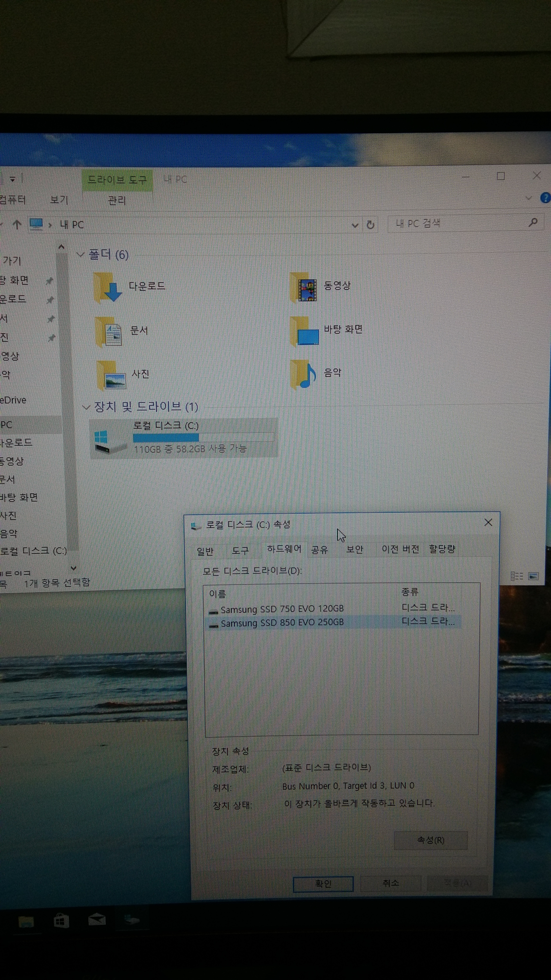Screen dimensions: 551x980
Task: Switch to details view icon in status bar
Action: [x=516, y=576]
